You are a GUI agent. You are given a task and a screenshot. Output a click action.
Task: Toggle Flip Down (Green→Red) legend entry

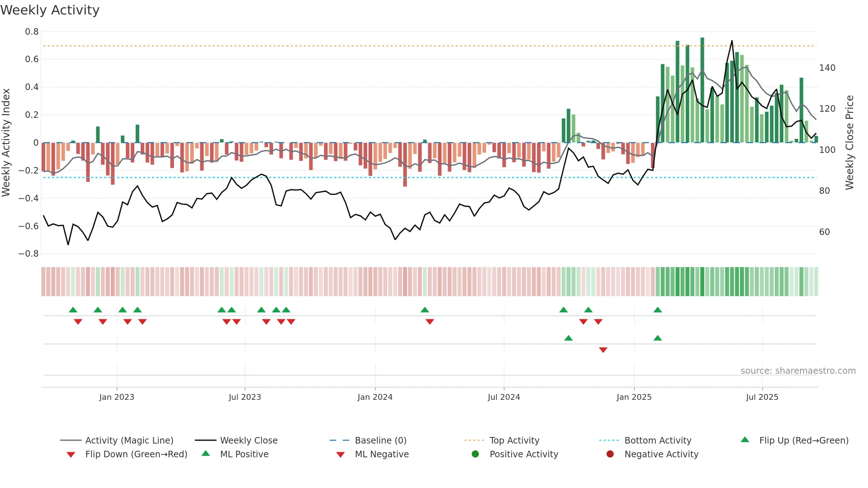pos(127,454)
